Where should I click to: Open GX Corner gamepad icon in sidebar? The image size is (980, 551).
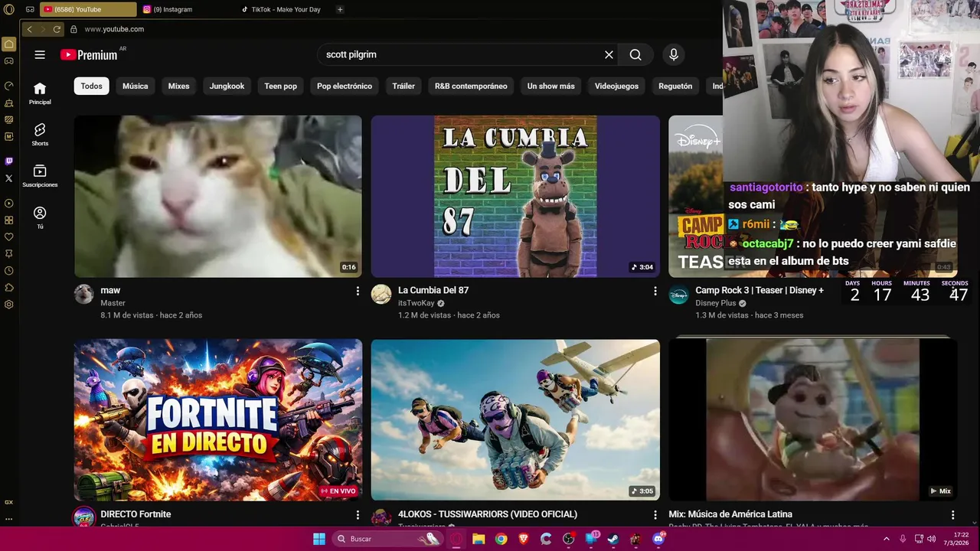(x=9, y=61)
